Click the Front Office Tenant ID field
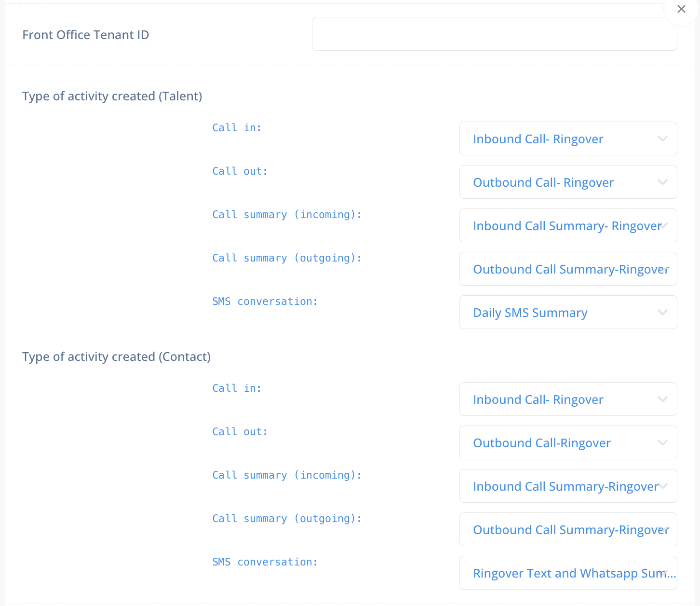The height and width of the screenshot is (606, 700). pyautogui.click(x=494, y=34)
